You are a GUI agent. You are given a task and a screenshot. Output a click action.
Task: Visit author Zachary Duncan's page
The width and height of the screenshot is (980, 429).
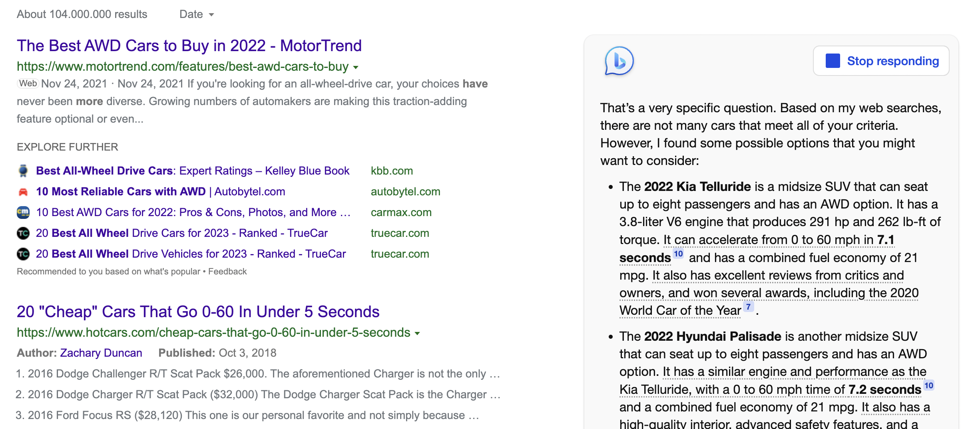101,353
